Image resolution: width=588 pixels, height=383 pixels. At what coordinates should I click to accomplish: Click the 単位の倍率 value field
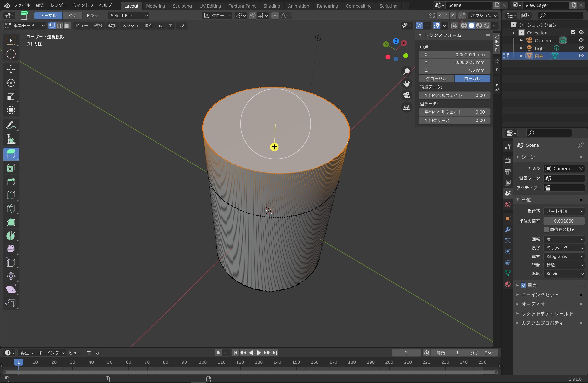[x=564, y=221]
